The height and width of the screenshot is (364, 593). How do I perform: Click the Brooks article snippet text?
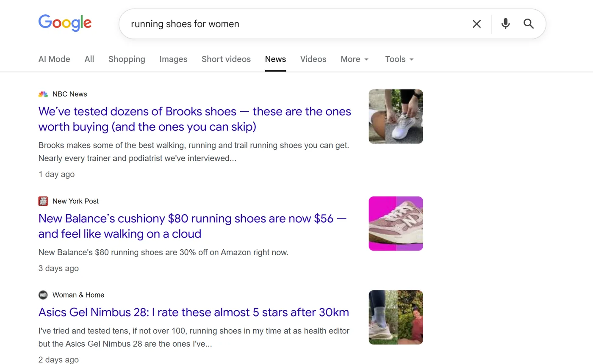194,152
